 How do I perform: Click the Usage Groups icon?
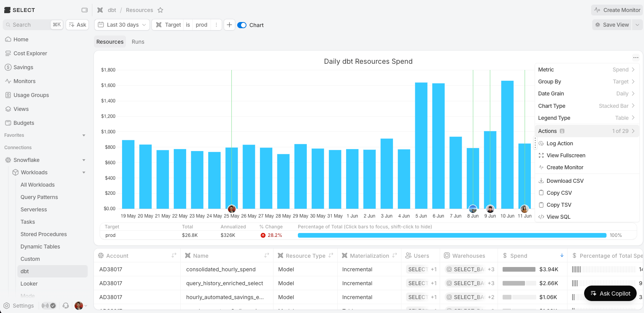pos(8,95)
